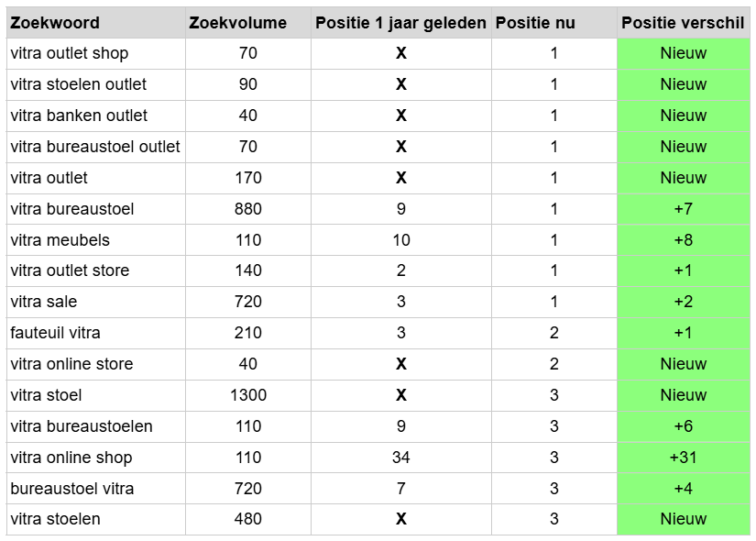The width and height of the screenshot is (756, 541).
Task: Click the Positie verschil header cell
Action: (683, 23)
